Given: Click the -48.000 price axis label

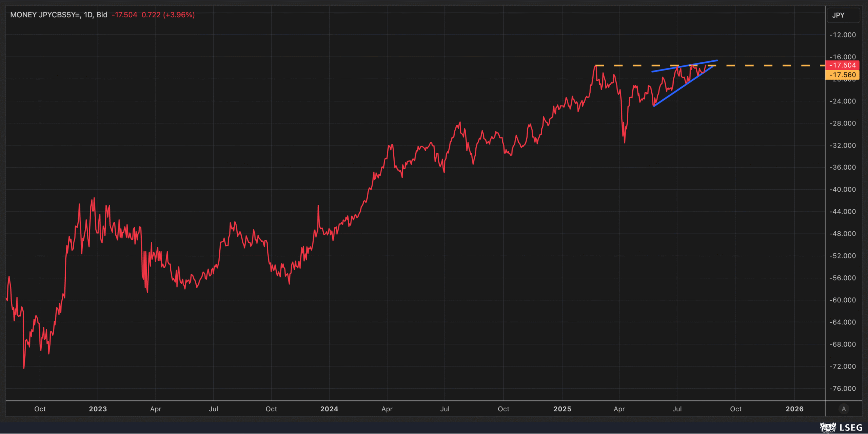Looking at the screenshot, I should coord(843,234).
